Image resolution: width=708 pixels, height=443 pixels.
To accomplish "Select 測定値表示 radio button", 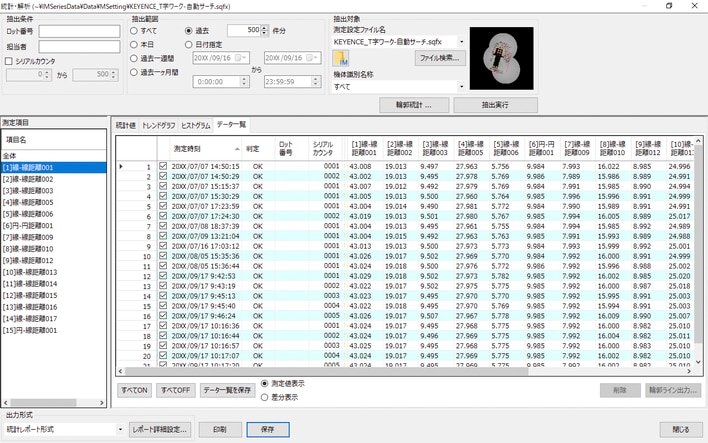I will (x=265, y=383).
